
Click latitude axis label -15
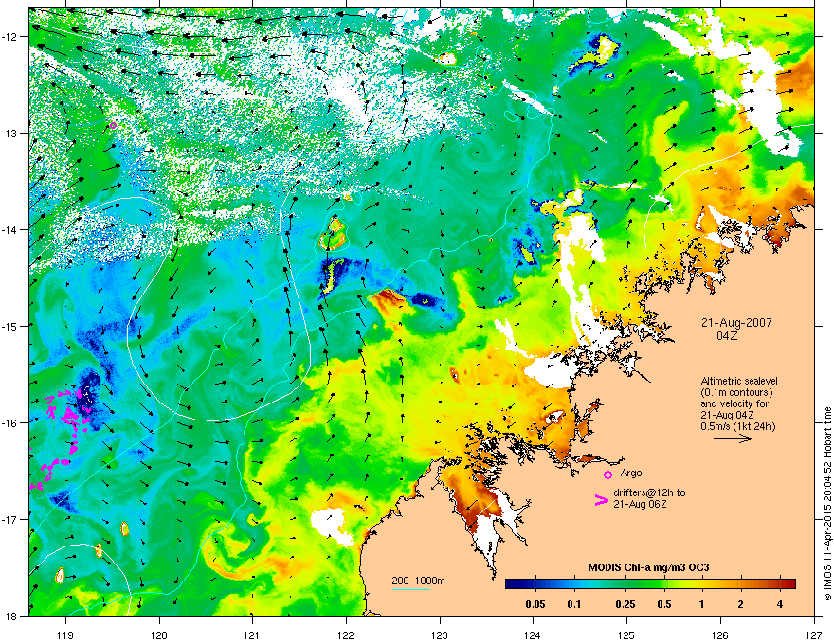(x=9, y=326)
